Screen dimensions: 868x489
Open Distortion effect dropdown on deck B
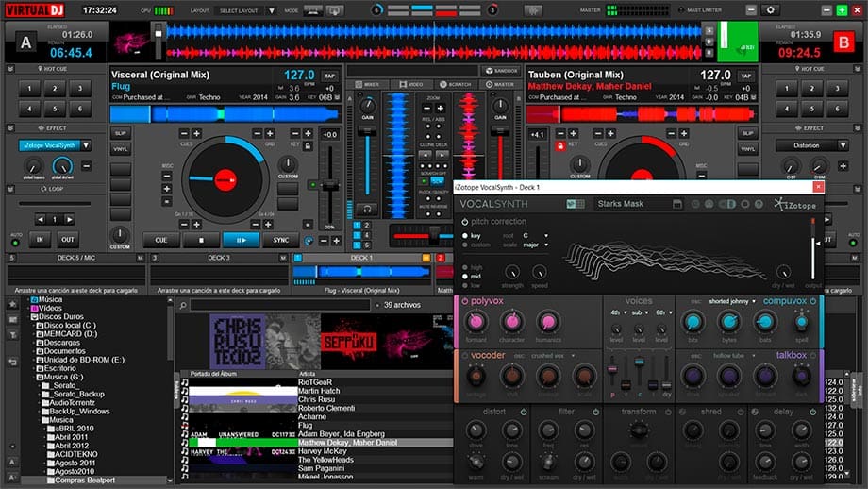pyautogui.click(x=843, y=145)
